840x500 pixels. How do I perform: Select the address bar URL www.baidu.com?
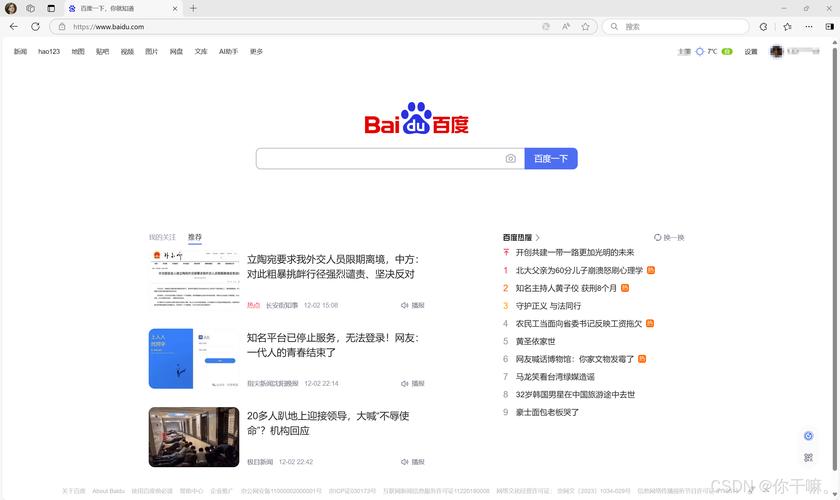pyautogui.click(x=109, y=27)
